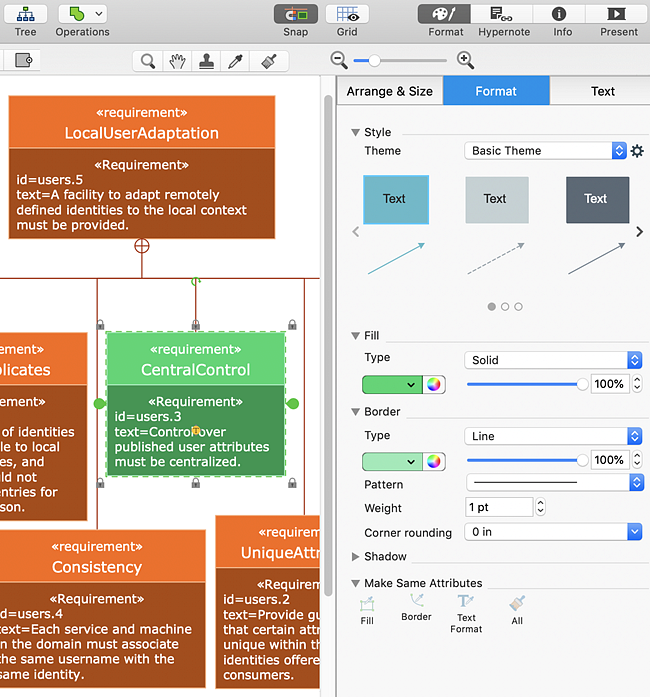Open theme settings gear icon
650x697 pixels.
point(637,151)
